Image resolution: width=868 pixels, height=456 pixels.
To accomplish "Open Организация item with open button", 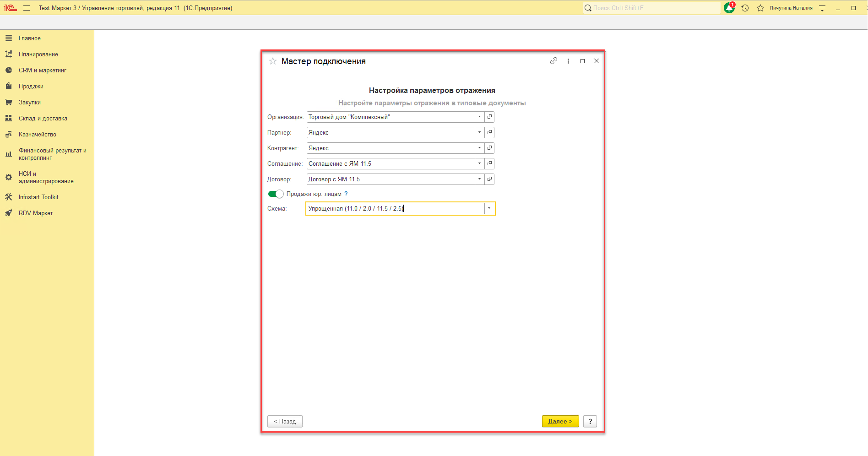I will (489, 117).
